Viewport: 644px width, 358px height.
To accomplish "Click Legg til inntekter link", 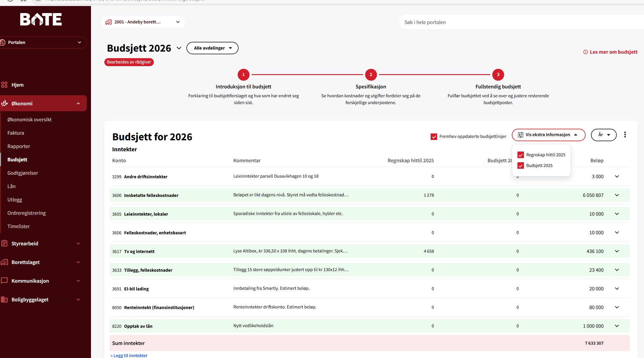I will pos(129,355).
